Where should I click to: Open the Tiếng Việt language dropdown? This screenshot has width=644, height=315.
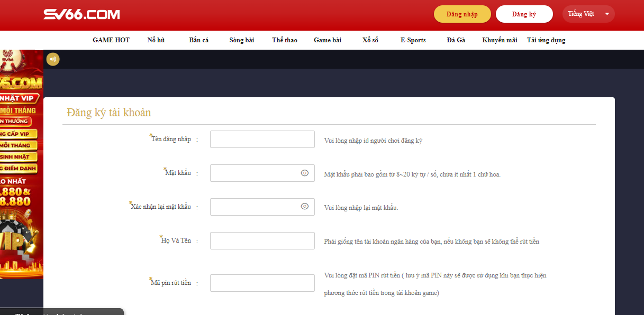point(588,14)
